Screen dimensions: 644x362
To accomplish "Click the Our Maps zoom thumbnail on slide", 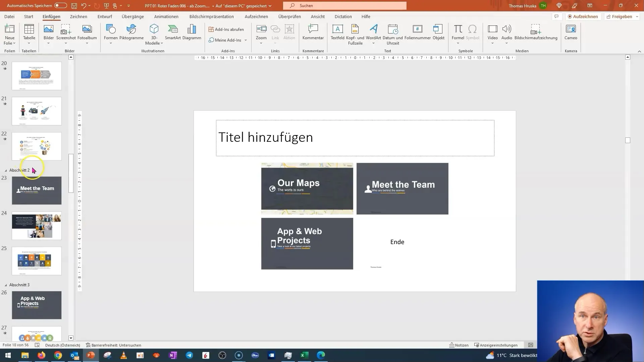I will pyautogui.click(x=307, y=188).
